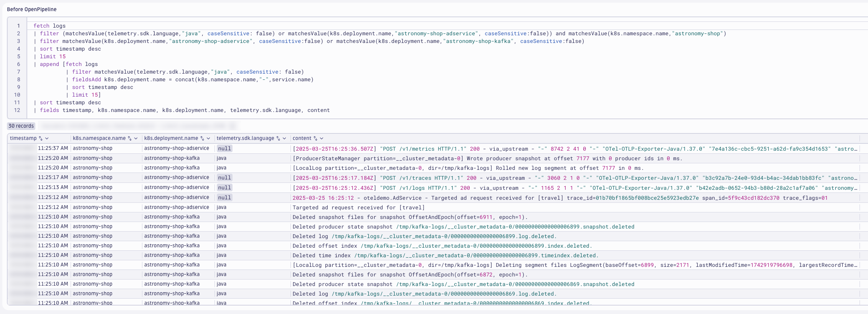
Task: Click the POST /v1/traces log content cell
Action: [575, 178]
